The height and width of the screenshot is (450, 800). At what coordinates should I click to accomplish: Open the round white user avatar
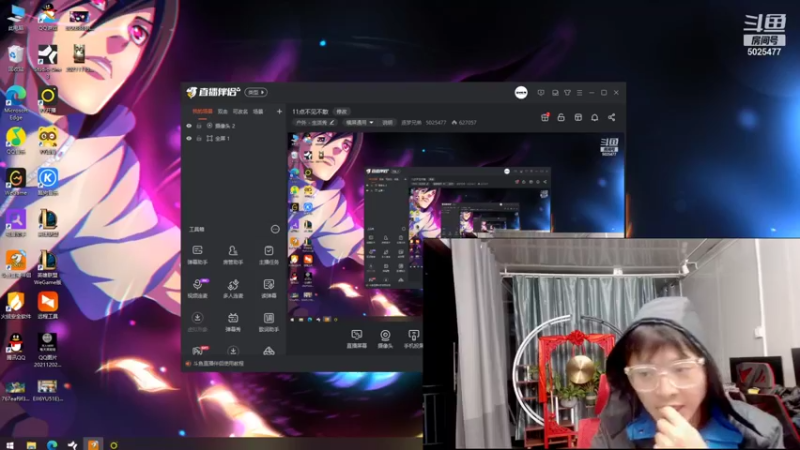pos(521,92)
